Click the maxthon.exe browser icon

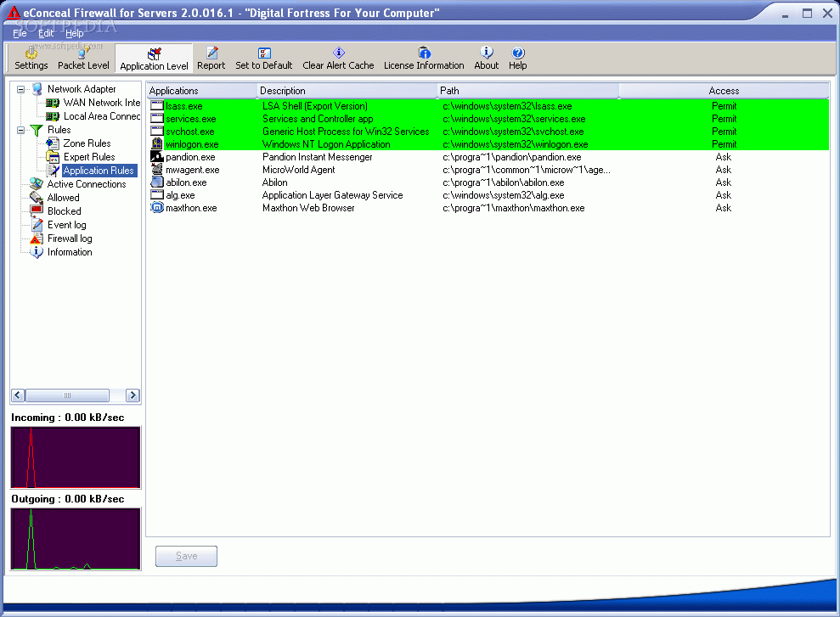(156, 208)
